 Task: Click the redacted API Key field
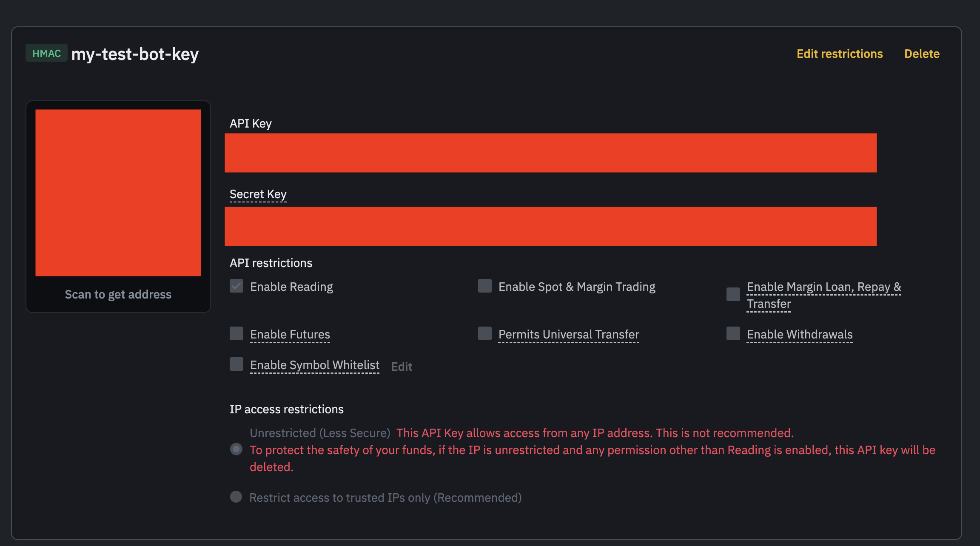coord(550,153)
